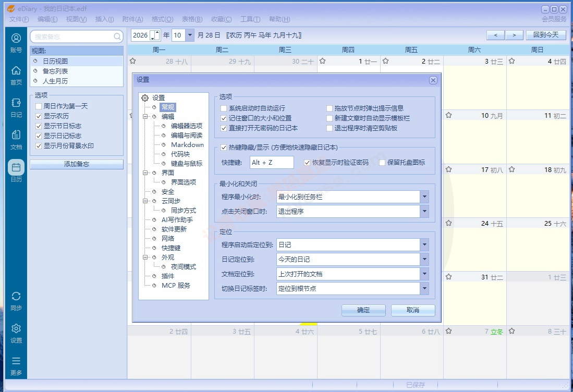Viewport: 573px width, 392px height.
Task: Open 点击关闭窗口时 dropdown
Action: pyautogui.click(x=424, y=211)
